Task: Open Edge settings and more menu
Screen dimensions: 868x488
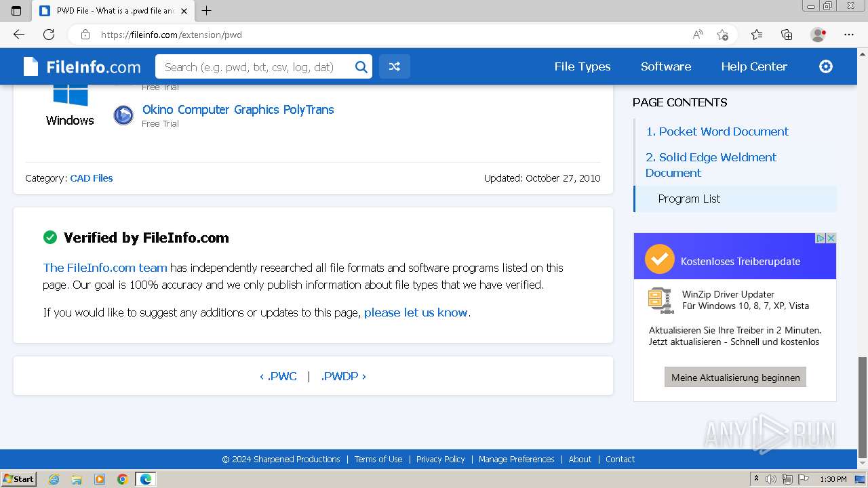Action: 849,35
